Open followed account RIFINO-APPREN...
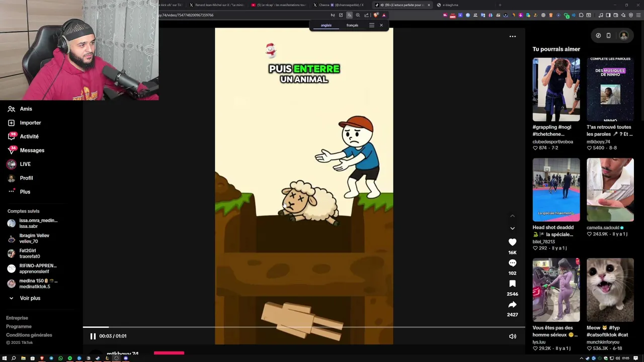The width and height of the screenshot is (644, 362). coord(32,268)
